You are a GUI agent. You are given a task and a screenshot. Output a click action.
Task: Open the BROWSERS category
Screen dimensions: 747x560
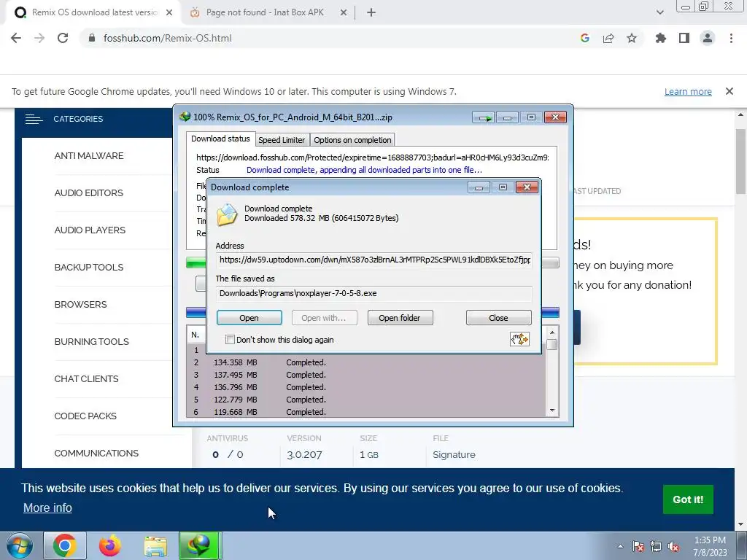[80, 304]
